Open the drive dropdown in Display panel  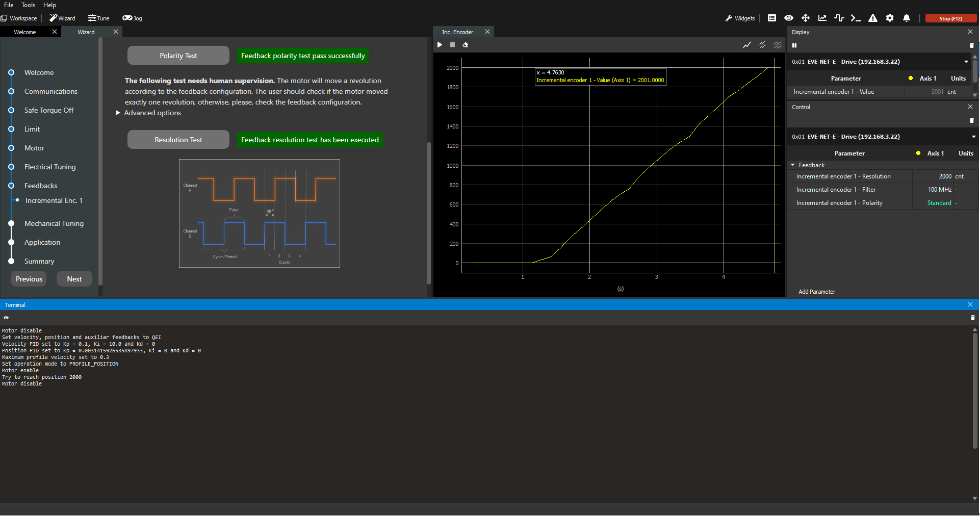pos(966,62)
